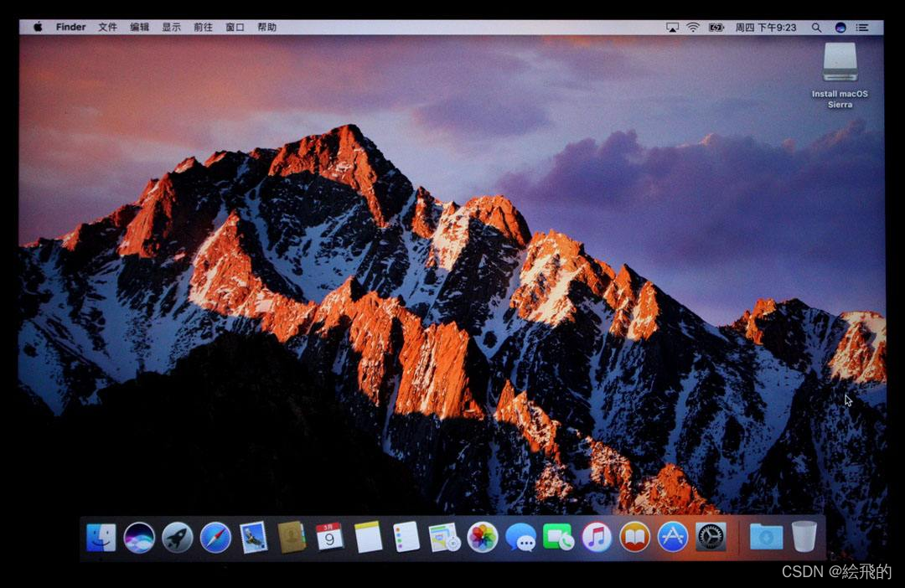
Task: Launch FaceTime from the Dock
Action: (558, 537)
